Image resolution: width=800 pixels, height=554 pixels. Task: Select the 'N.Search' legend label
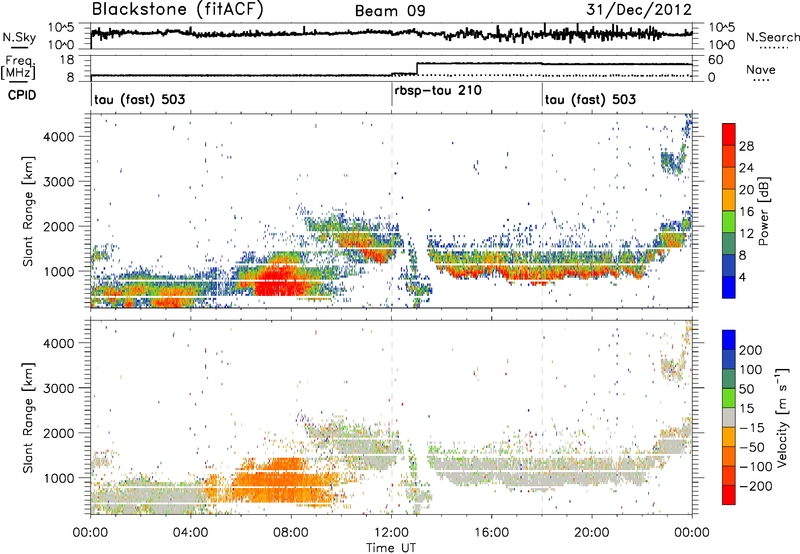[x=772, y=37]
